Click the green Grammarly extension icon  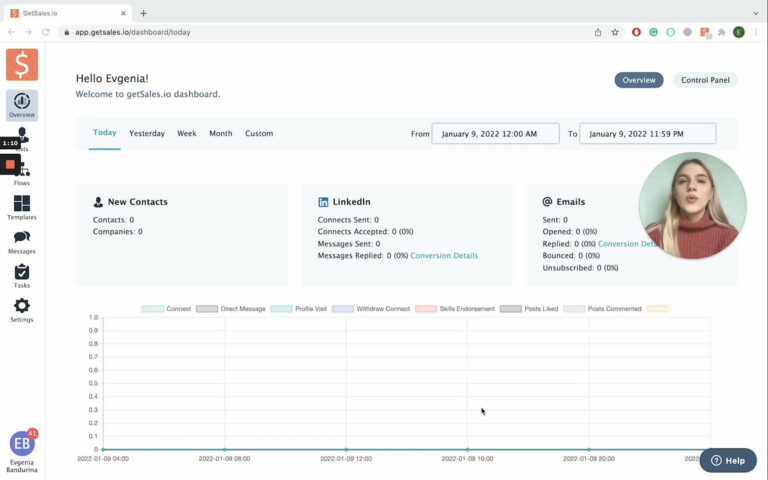point(653,32)
